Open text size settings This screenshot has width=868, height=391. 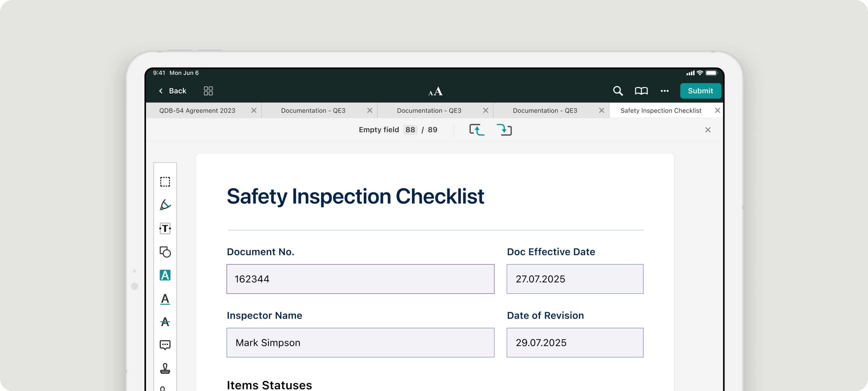point(435,91)
